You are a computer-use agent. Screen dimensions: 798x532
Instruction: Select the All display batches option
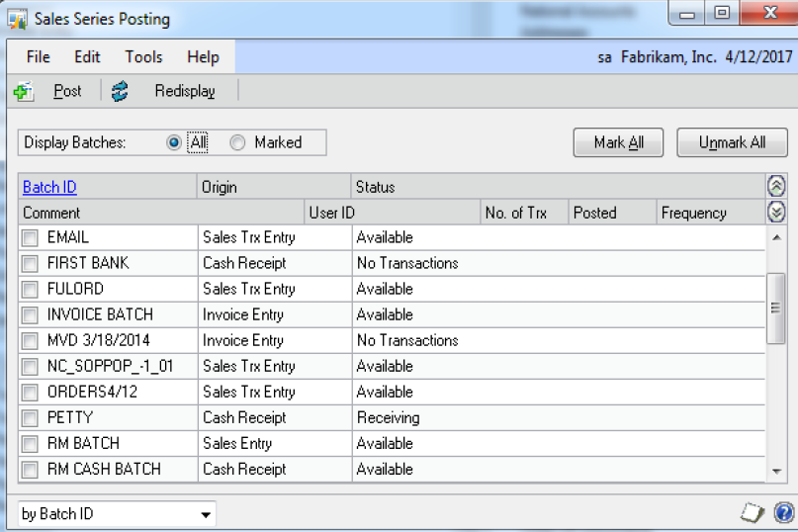coord(175,142)
